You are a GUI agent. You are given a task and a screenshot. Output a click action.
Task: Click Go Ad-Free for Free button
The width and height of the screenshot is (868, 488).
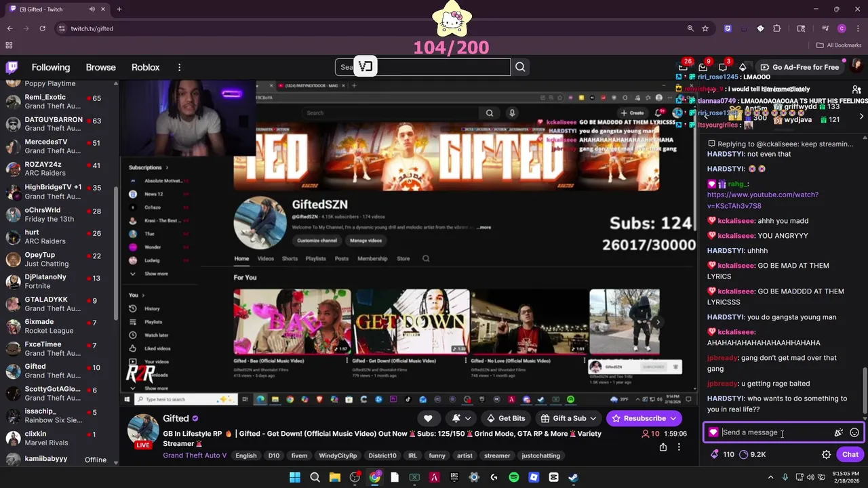tap(800, 67)
